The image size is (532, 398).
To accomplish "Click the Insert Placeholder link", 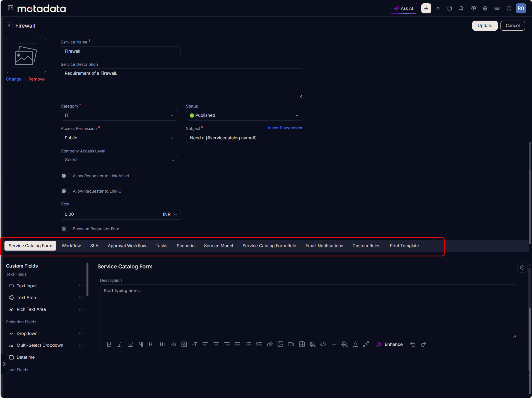I will [x=285, y=128].
